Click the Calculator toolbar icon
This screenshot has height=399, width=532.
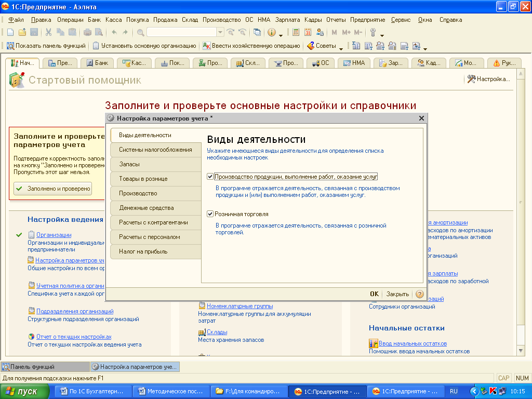[296, 32]
